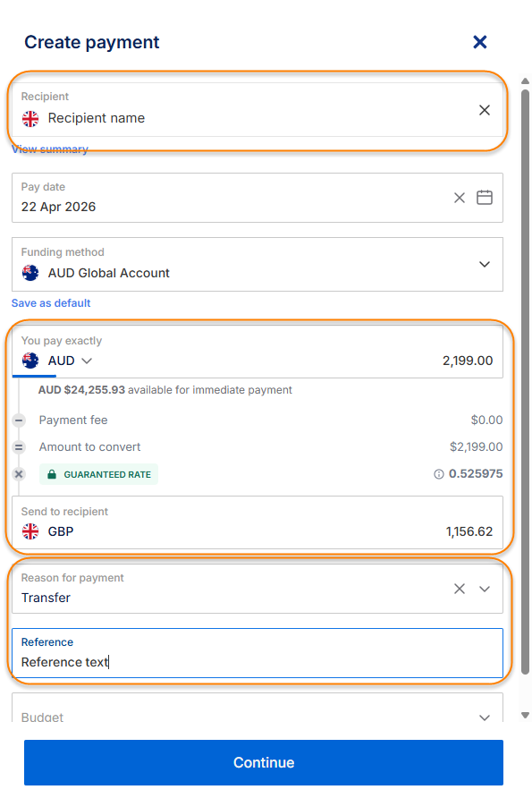Open the View summary link

50,149
